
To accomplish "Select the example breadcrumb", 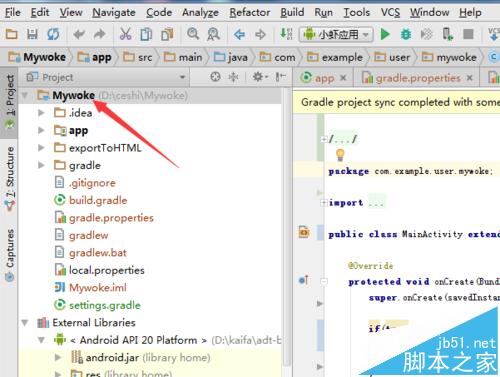I will tap(335, 57).
